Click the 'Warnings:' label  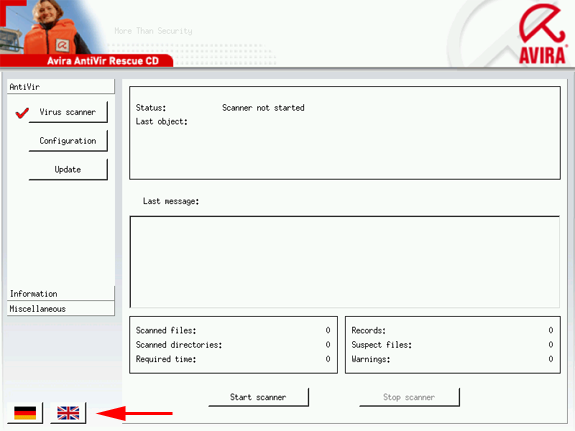pos(370,359)
